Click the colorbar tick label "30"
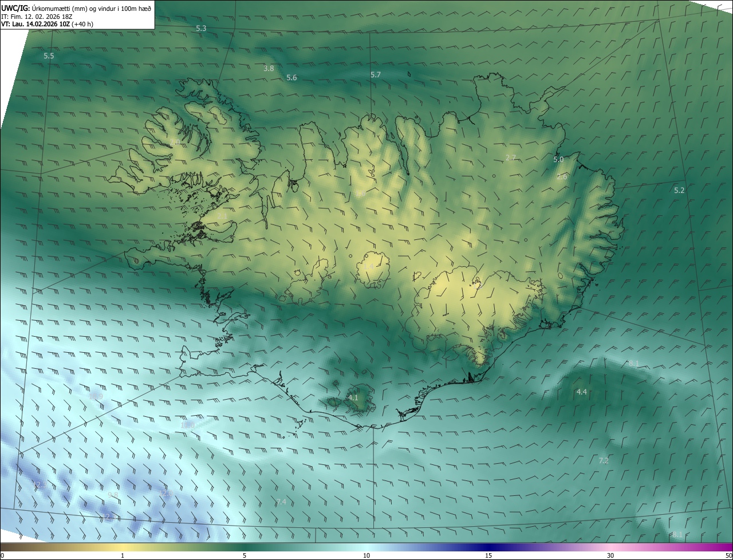This screenshot has height=560, width=733. [610, 555]
